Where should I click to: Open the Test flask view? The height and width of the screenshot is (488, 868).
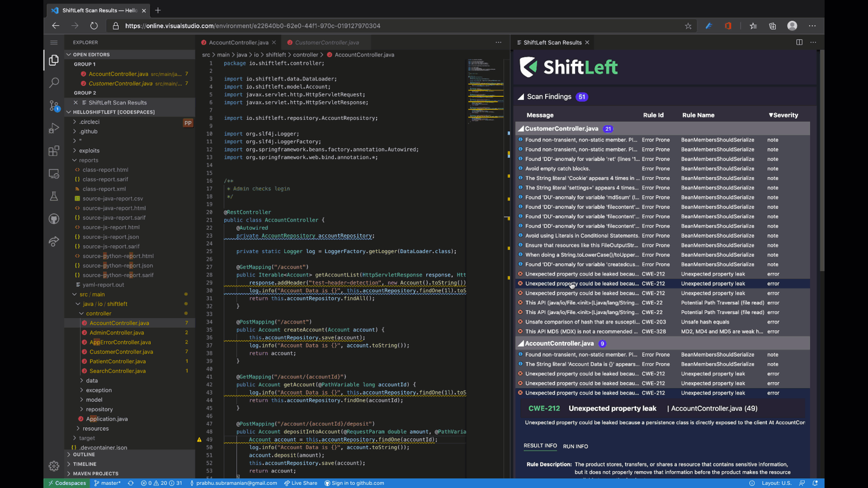(54, 196)
